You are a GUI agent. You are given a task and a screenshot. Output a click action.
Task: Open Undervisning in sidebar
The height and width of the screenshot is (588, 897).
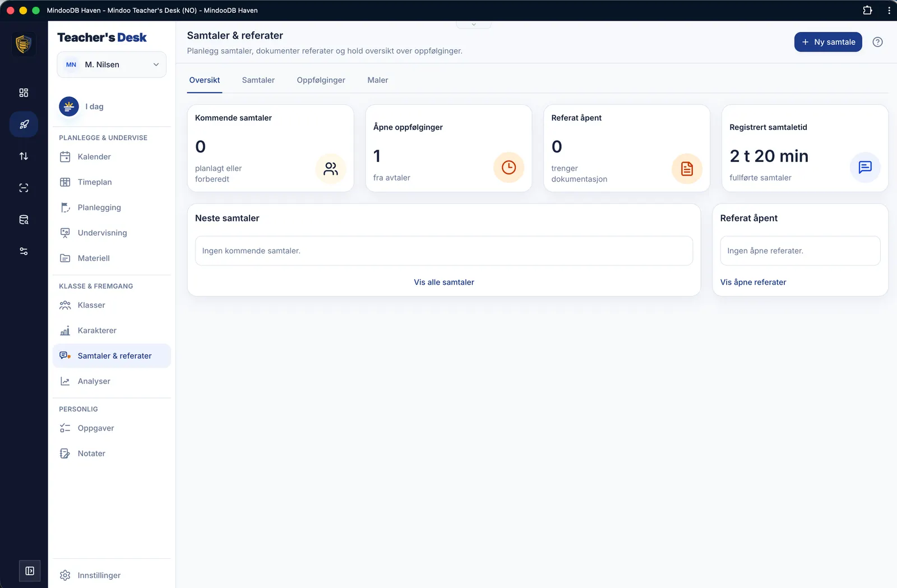(112, 233)
